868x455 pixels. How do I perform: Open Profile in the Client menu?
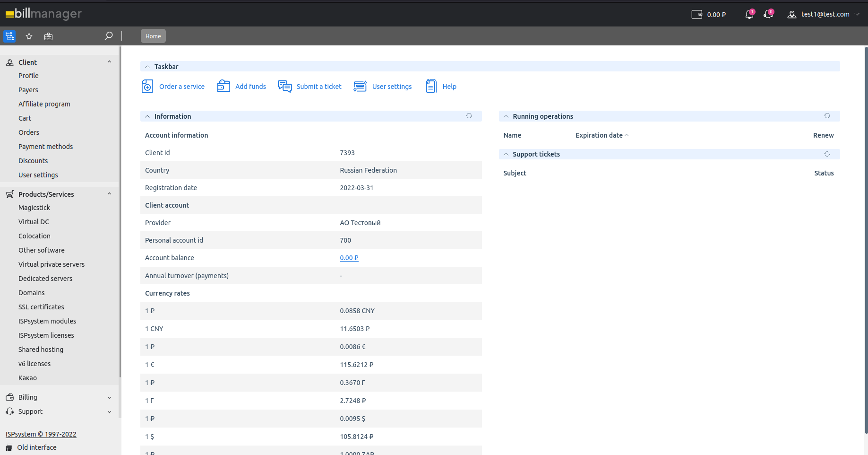point(28,76)
